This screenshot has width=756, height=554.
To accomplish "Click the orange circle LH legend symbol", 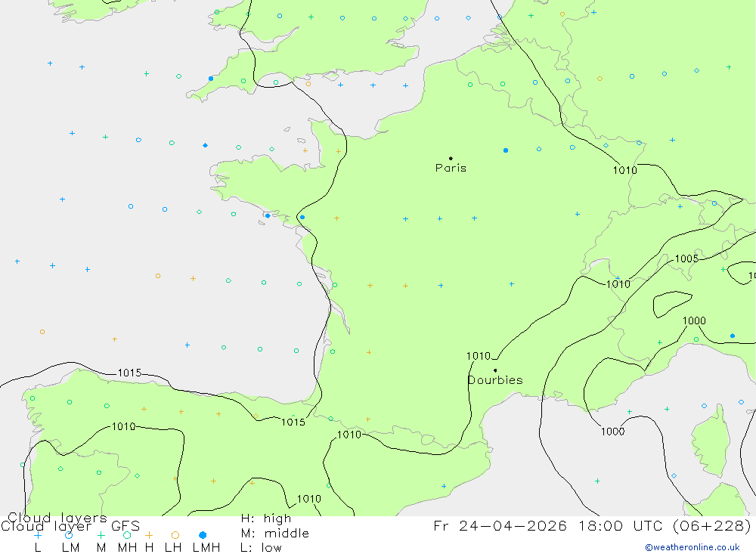I will coord(175,535).
